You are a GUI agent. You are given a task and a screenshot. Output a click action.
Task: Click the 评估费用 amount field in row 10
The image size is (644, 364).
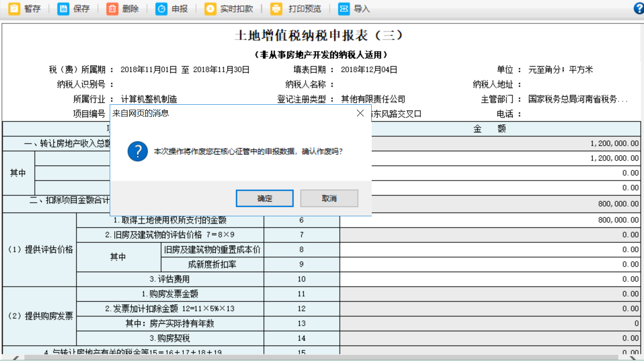[x=490, y=279]
